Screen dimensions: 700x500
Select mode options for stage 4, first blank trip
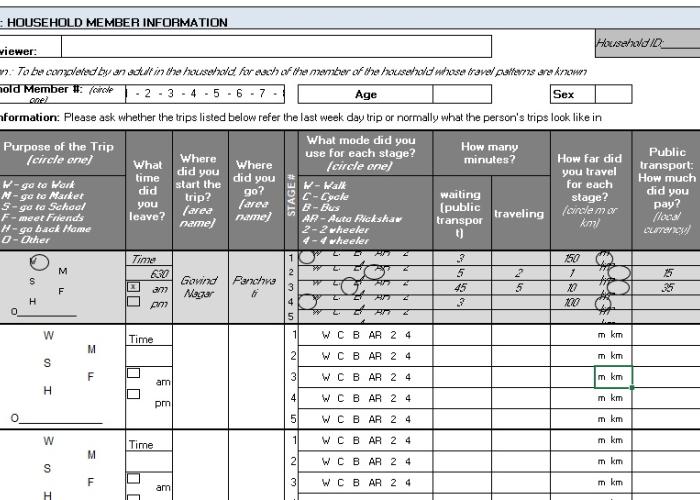(365, 398)
